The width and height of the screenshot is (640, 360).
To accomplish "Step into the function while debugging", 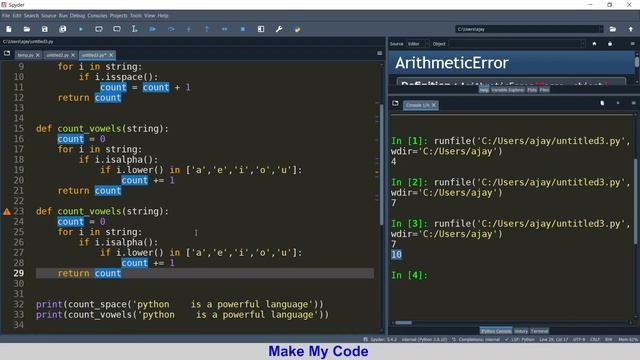I will point(189,29).
